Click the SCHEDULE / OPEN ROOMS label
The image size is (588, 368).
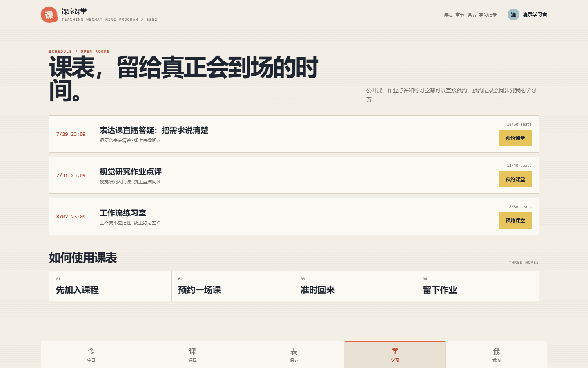pyautogui.click(x=79, y=52)
